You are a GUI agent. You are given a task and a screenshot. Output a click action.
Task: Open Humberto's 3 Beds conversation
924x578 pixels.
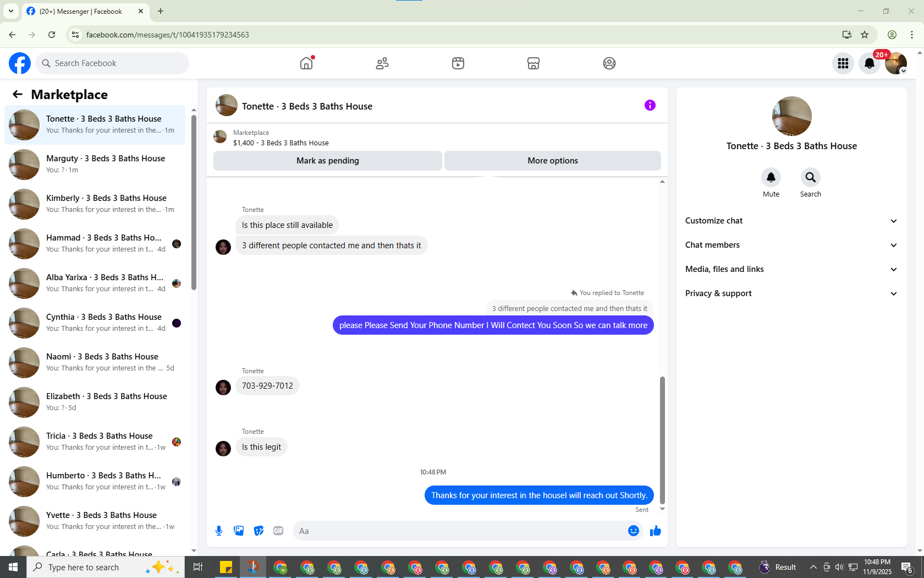click(95, 482)
